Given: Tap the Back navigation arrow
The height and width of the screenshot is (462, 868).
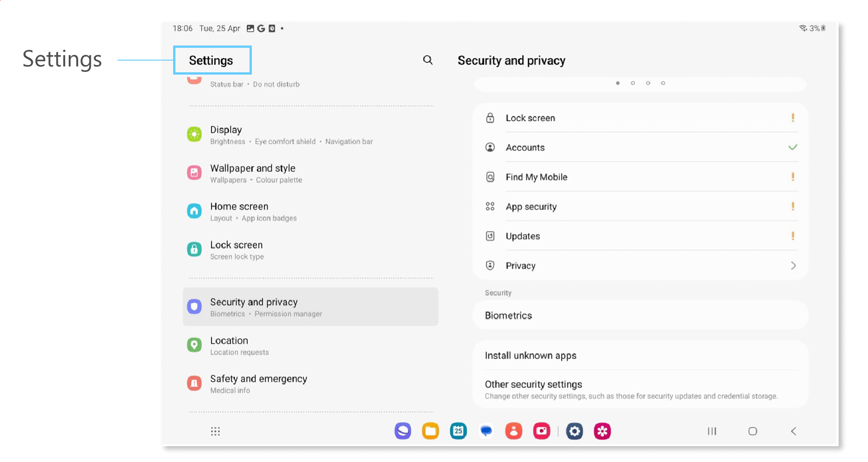Looking at the screenshot, I should pyautogui.click(x=793, y=431).
